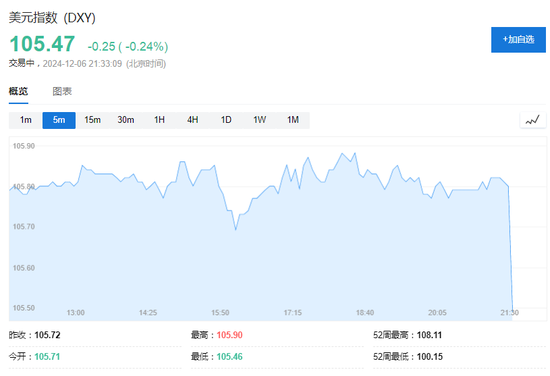Select the 1D interval
Viewport: 550px width, 376px height.
point(226,120)
